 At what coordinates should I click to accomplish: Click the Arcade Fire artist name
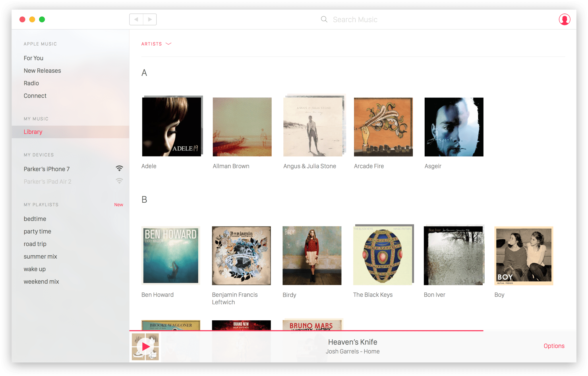[x=369, y=166]
